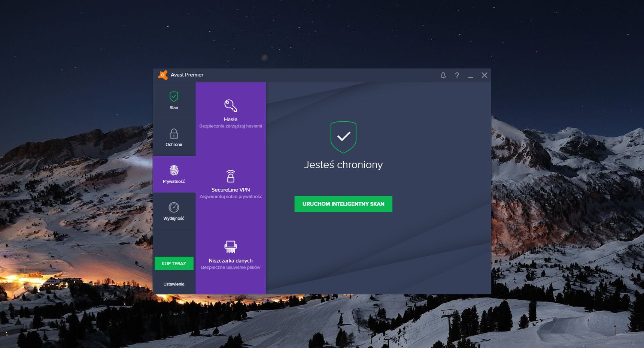Viewport: 644px width, 348px height.
Task: Start URUCHOM INTELIGENTNY SKAN
Action: [343, 204]
